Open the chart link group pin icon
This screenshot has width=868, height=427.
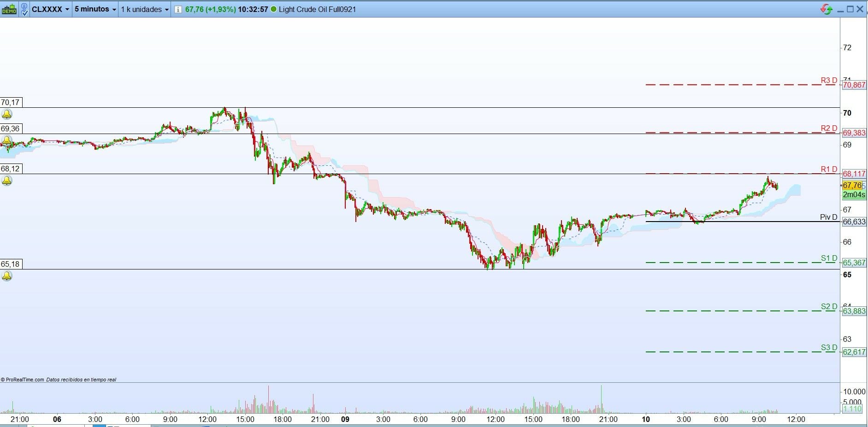coord(24,9)
